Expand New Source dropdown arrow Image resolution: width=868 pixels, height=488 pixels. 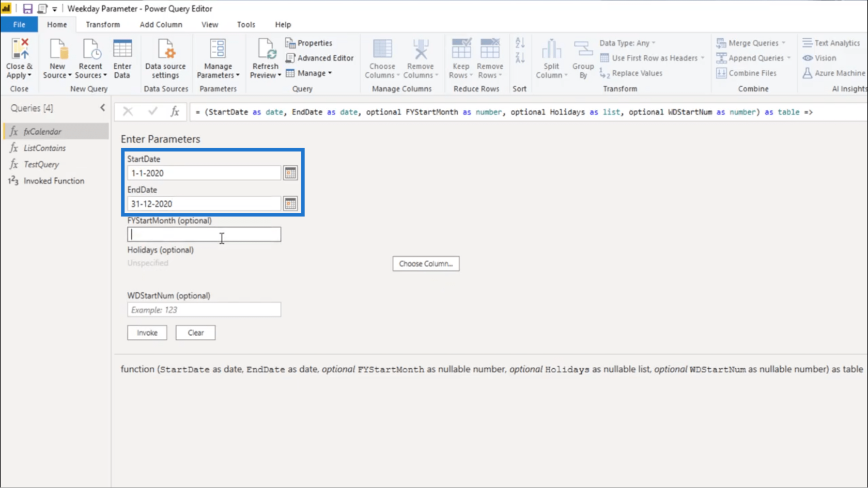pyautogui.click(x=70, y=75)
